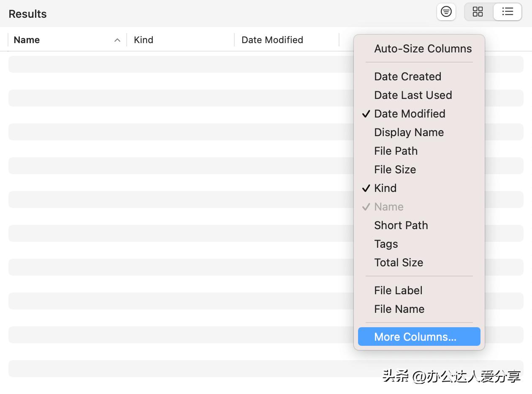The image size is (532, 394).
Task: Open More Columns… dialog
Action: pyautogui.click(x=415, y=337)
